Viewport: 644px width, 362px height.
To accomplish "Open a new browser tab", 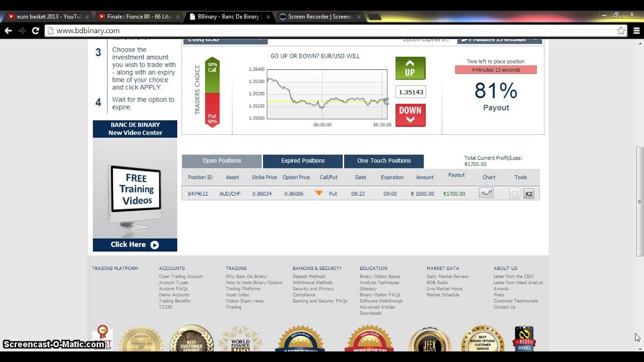I will pos(374,17).
